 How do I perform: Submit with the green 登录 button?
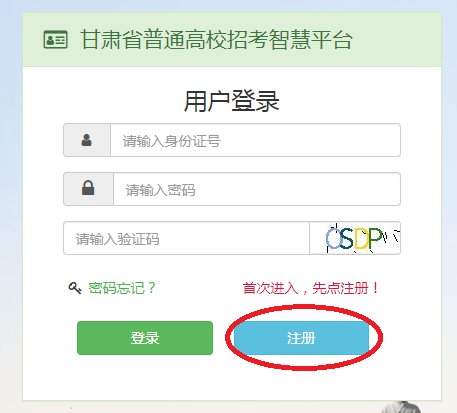click(145, 338)
